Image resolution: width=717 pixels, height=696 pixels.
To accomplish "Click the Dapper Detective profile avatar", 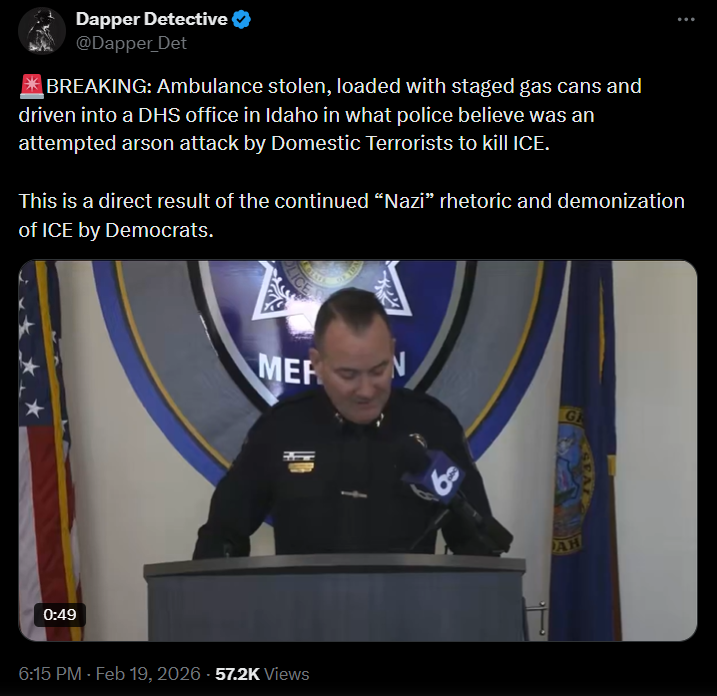I will coord(42,30).
